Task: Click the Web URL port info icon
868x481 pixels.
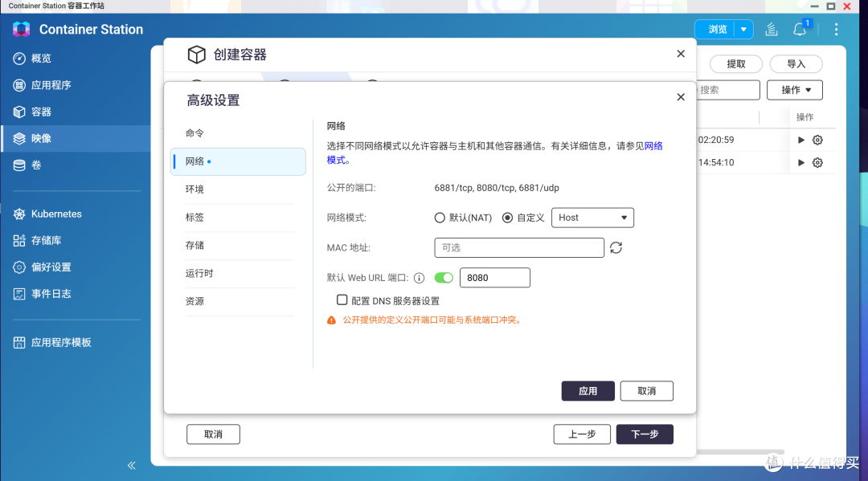Action: [419, 278]
